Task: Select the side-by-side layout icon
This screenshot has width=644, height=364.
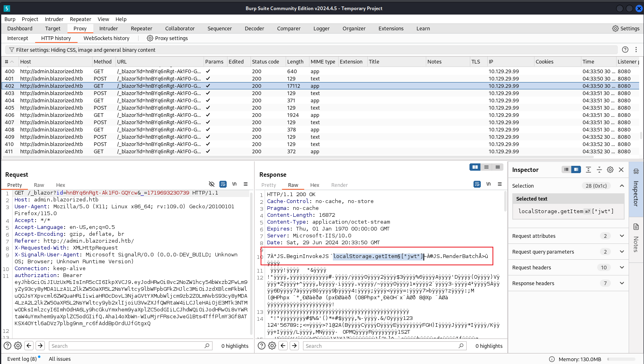Action: (475, 167)
